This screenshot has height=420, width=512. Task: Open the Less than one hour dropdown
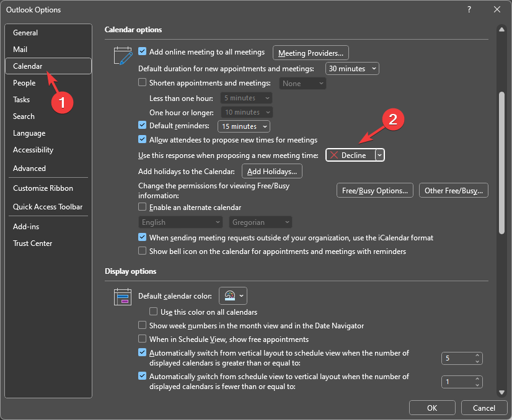point(246,98)
